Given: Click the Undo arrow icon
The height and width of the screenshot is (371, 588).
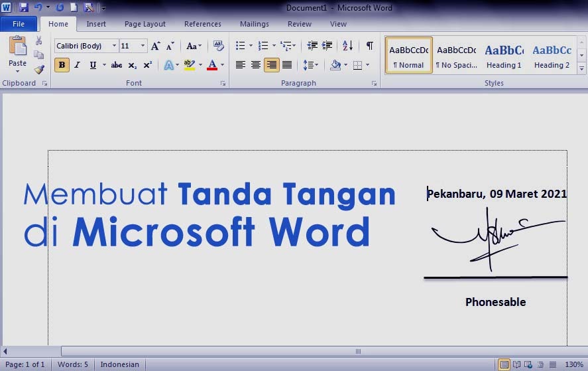Looking at the screenshot, I should [38, 7].
